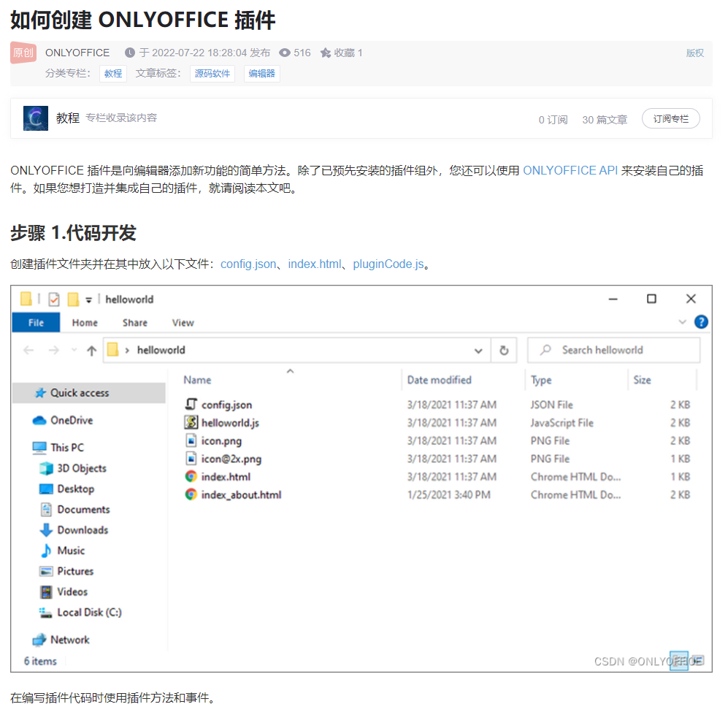Open the index.html link in the text
This screenshot has width=728, height=715.
(315, 264)
